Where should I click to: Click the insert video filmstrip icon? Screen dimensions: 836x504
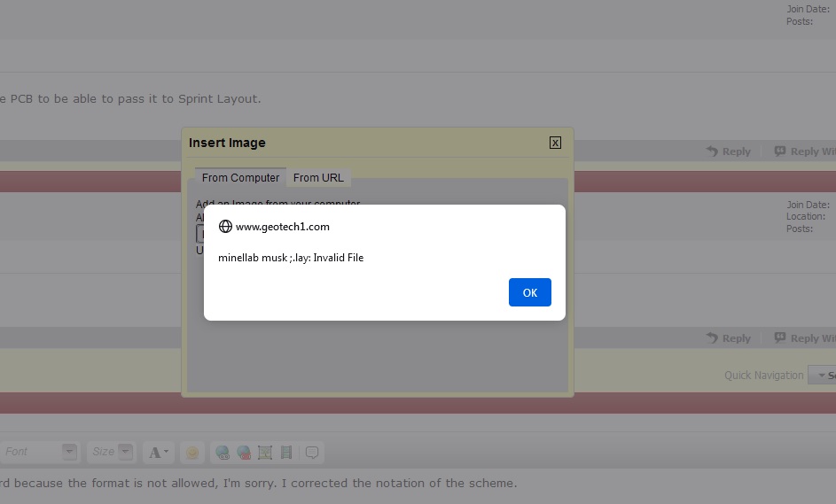[286, 453]
